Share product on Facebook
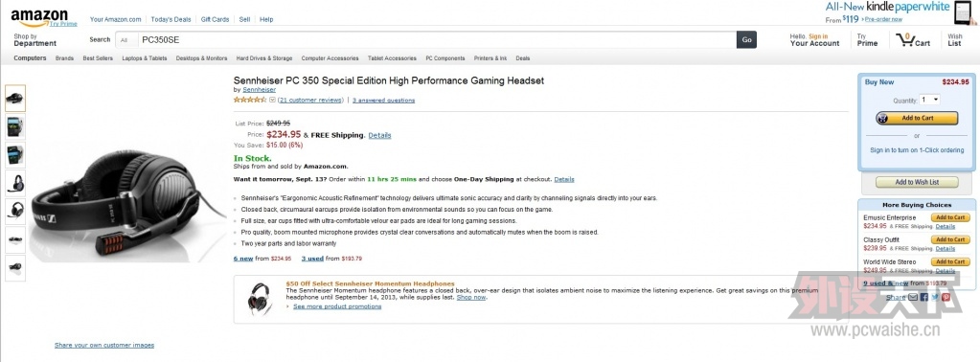Image resolution: width=980 pixels, height=362 pixels. 924,297
